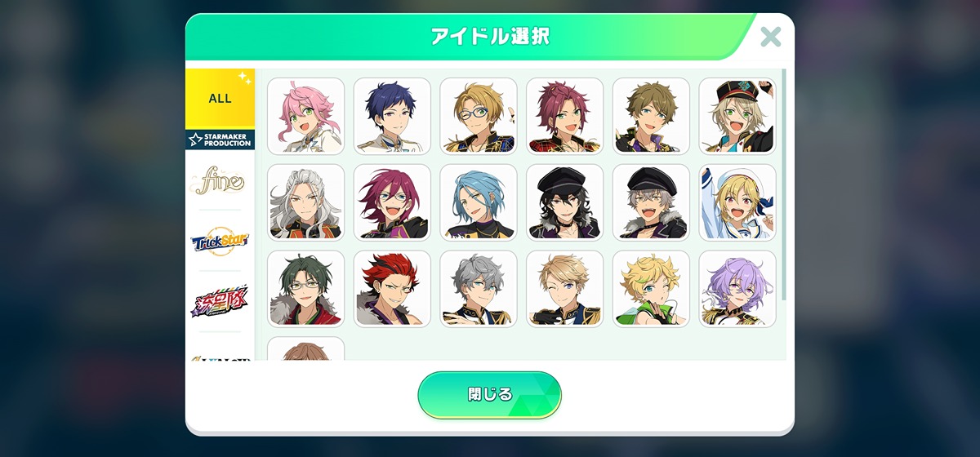The width and height of the screenshot is (980, 457).
Task: Click the idol list vertical scrollbar
Action: tap(784, 184)
